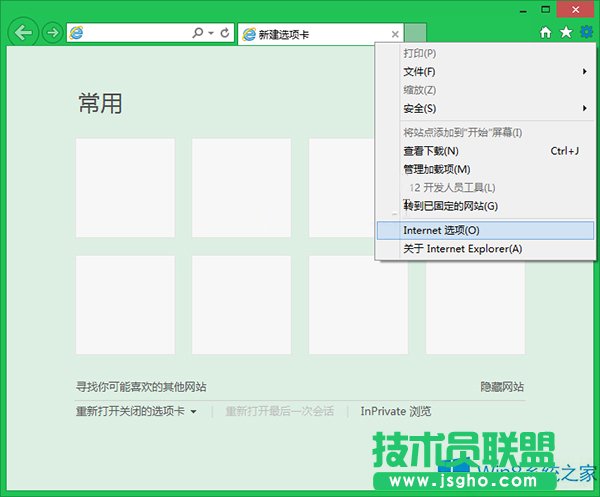Click the search magnifier icon in address bar

pyautogui.click(x=197, y=33)
